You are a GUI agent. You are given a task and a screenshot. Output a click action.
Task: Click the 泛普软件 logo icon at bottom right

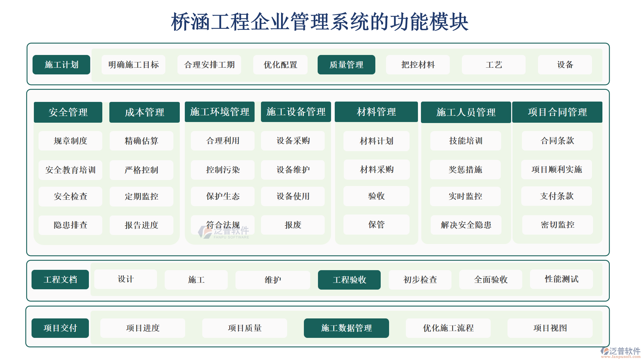coord(605,351)
